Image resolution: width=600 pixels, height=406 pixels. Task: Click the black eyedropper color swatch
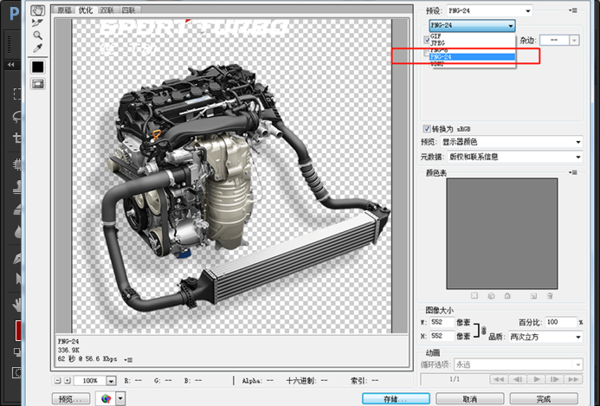point(38,66)
